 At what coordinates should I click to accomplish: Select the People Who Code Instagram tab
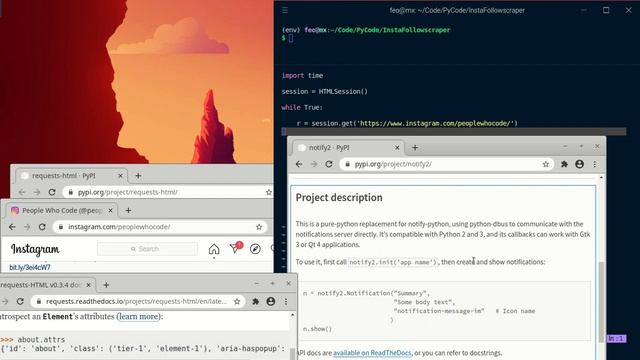tap(61, 211)
